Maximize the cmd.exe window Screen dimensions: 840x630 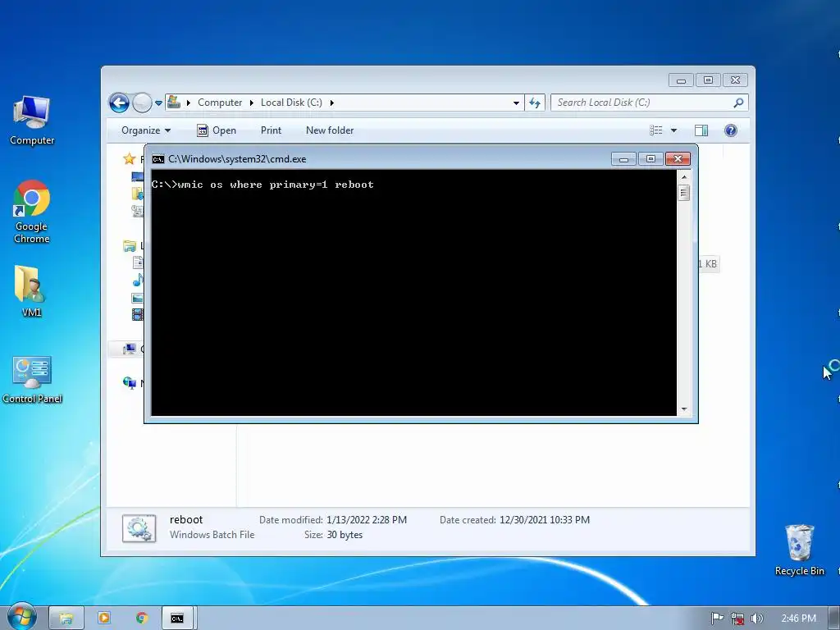(651, 159)
